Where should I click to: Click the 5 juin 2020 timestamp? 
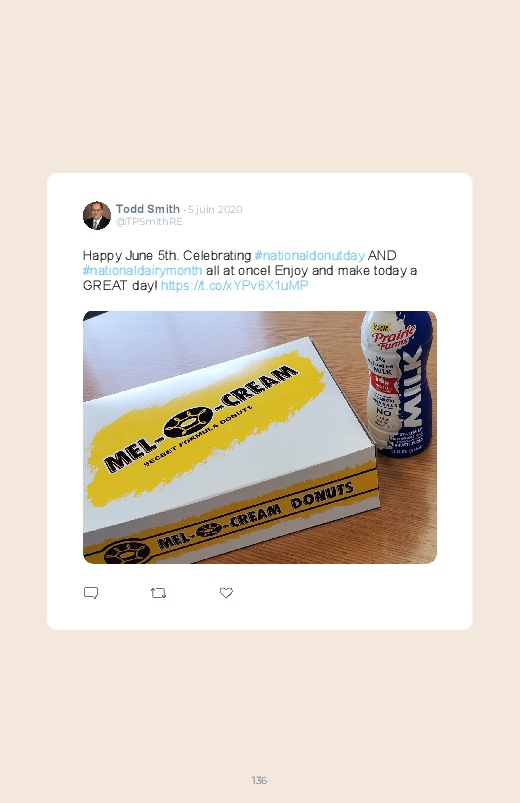(x=215, y=209)
